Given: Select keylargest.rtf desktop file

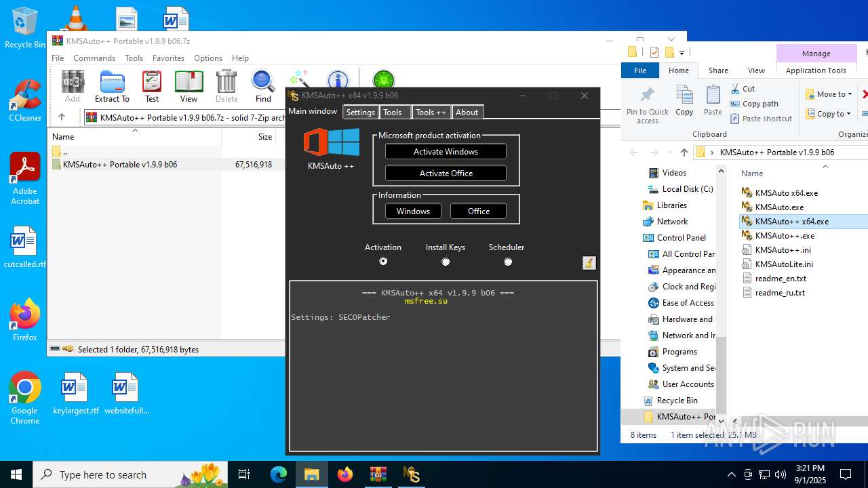Looking at the screenshot, I should 75,394.
